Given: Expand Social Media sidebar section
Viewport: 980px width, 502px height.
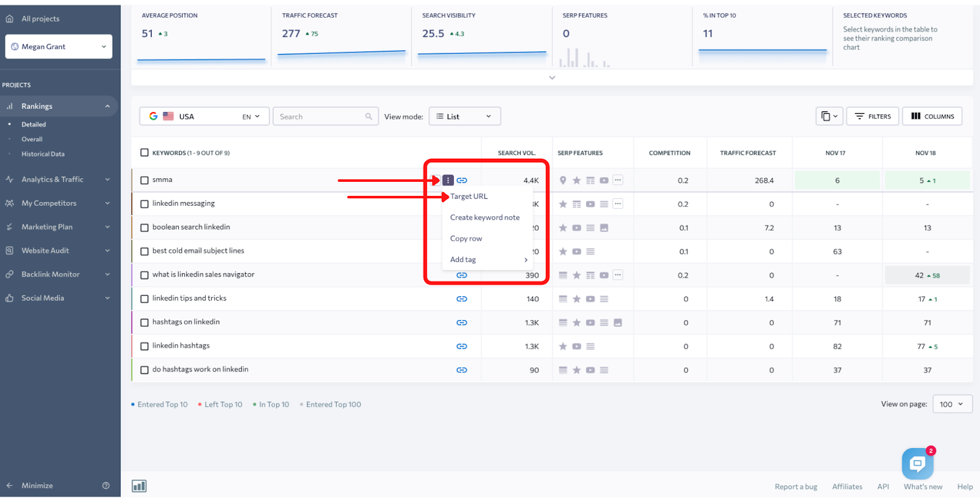Looking at the screenshot, I should (x=59, y=298).
